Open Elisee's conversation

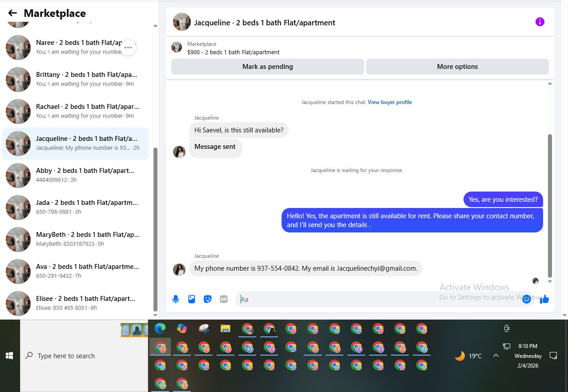click(x=75, y=304)
